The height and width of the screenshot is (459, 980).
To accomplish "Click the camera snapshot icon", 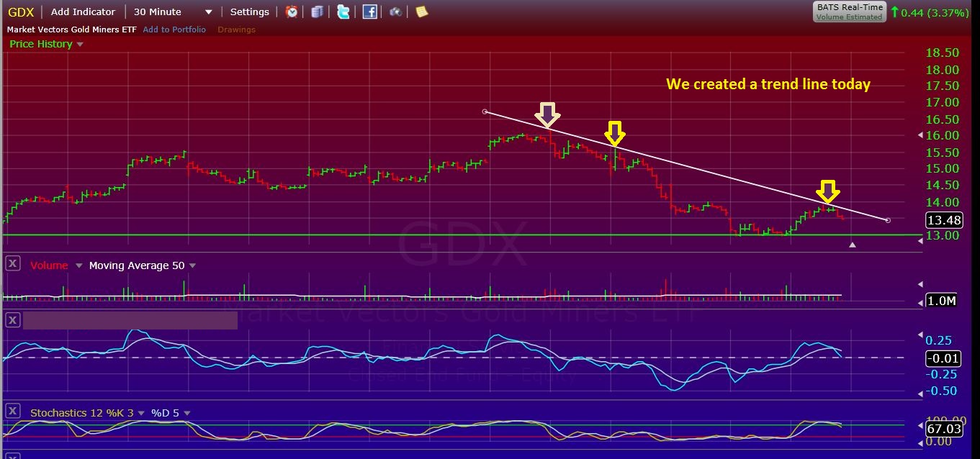I will click(395, 12).
